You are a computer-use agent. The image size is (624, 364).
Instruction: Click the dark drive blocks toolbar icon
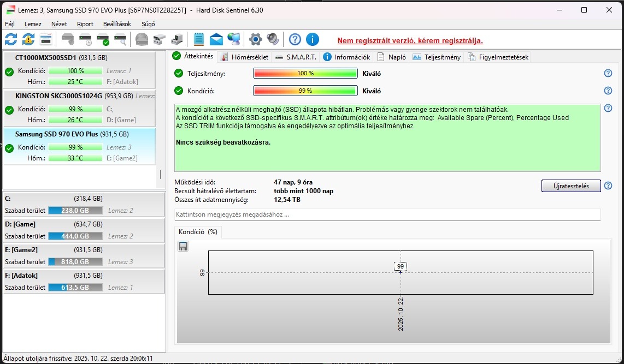coord(176,39)
